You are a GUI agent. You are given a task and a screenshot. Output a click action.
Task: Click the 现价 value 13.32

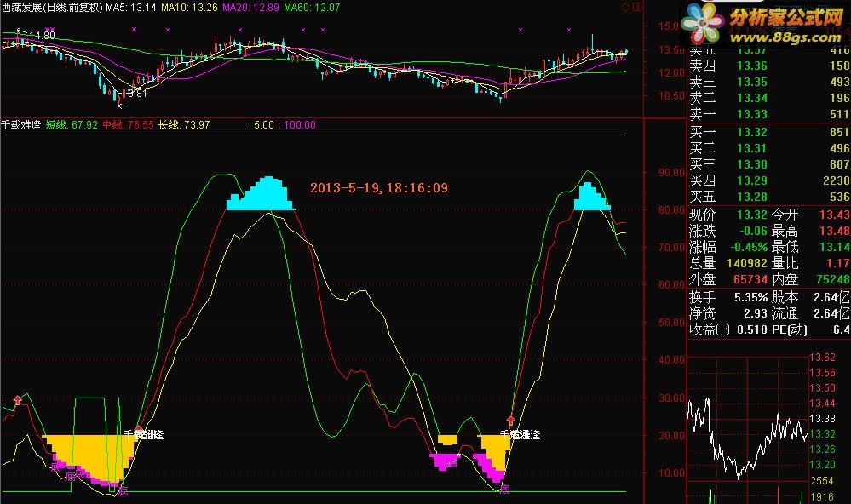click(751, 215)
